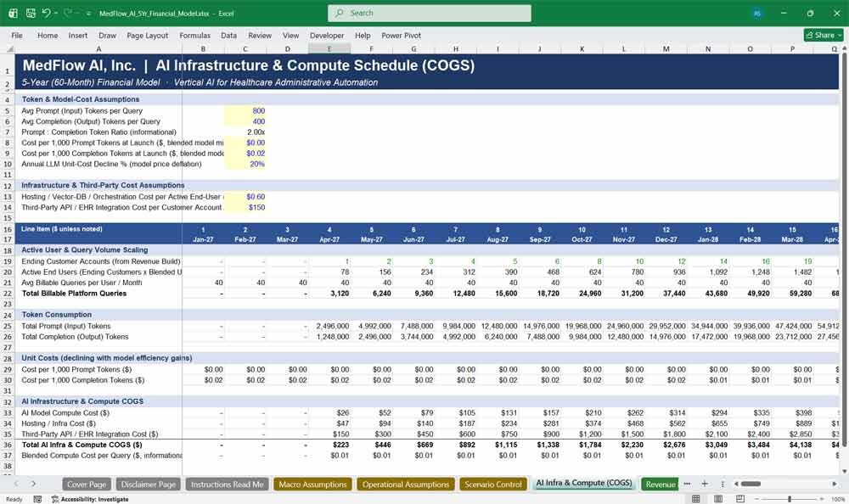Click the 59,280 total queries cell
This screenshot has height=504, width=849.
(x=792, y=294)
